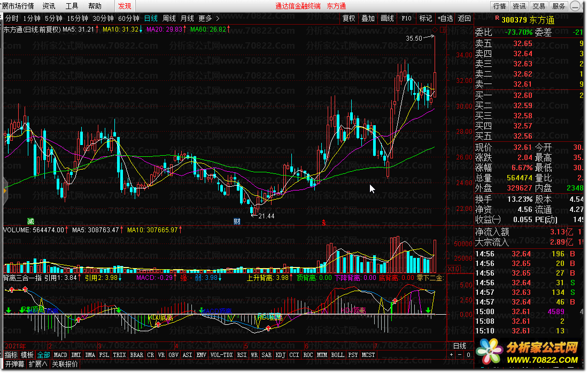Click the MA60: 26.82 label
This screenshot has height=373, width=588.
(x=208, y=29)
